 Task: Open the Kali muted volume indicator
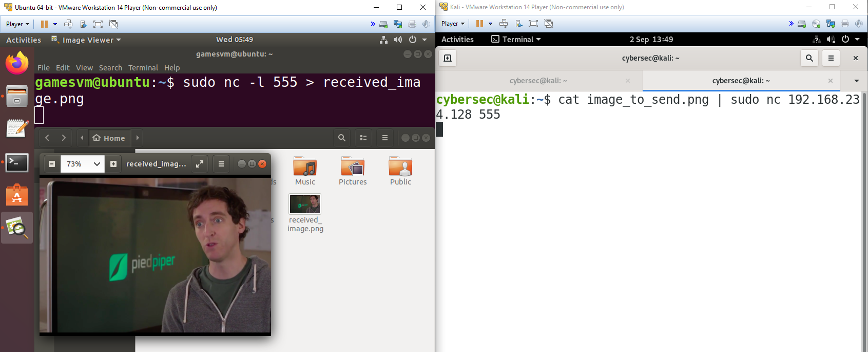[x=831, y=40]
